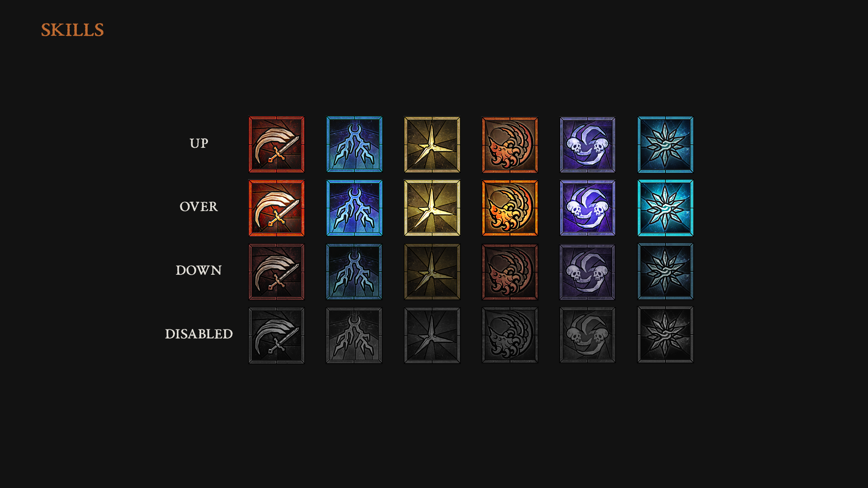Click the greyed-out twin skulls skill in DISABLED row
Screen dimensions: 868x488
(x=588, y=335)
